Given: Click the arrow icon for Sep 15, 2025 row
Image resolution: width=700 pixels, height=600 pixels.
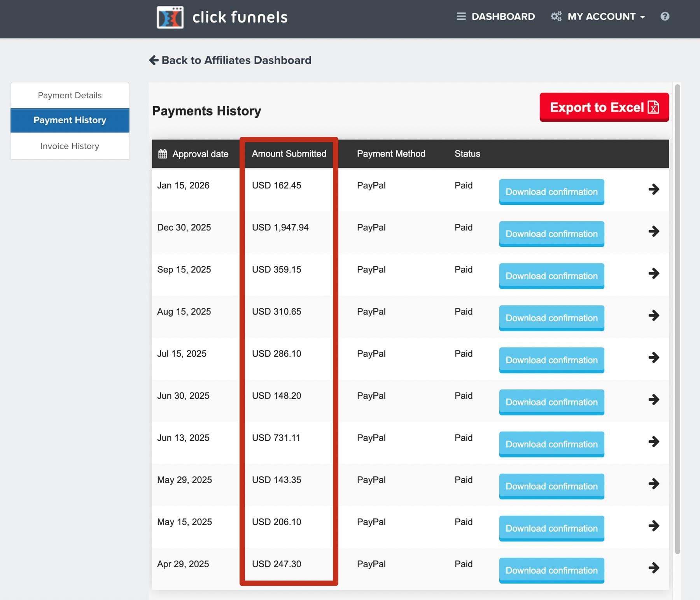Looking at the screenshot, I should tap(654, 273).
